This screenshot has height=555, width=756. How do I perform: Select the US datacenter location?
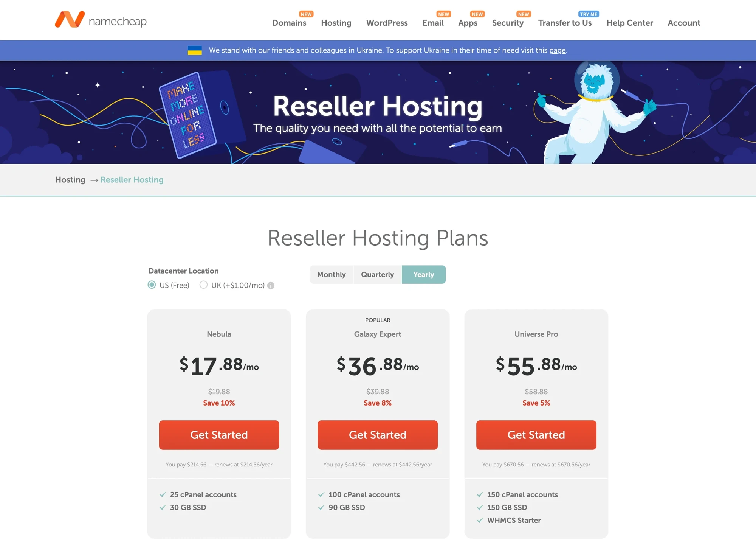pos(152,285)
